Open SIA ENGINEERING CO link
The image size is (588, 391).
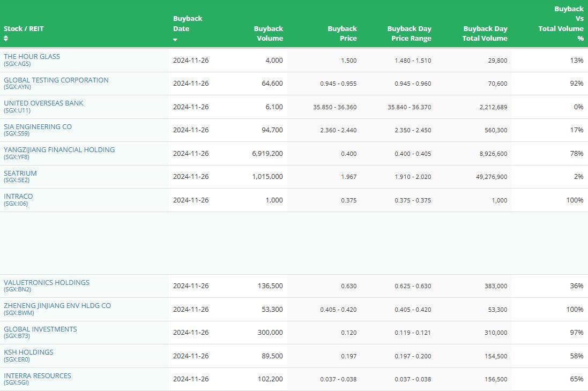38,127
